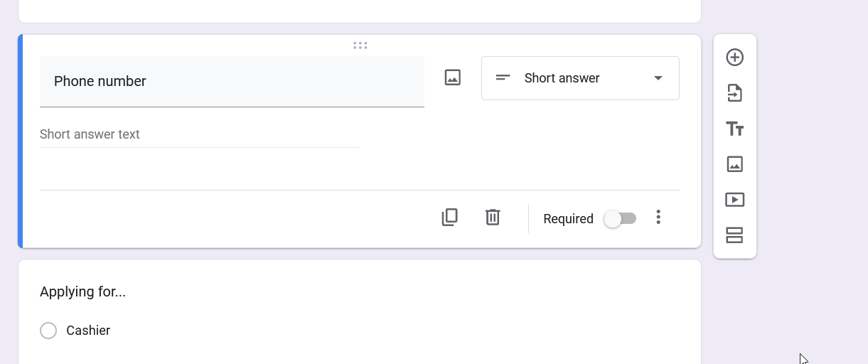Click the Cashier option label
The height and width of the screenshot is (364, 868).
(88, 331)
